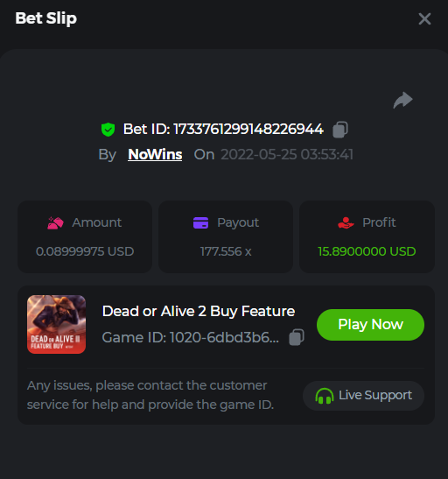The image size is (448, 479).
Task: Close the Bet Slip dialog
Action: pyautogui.click(x=424, y=19)
